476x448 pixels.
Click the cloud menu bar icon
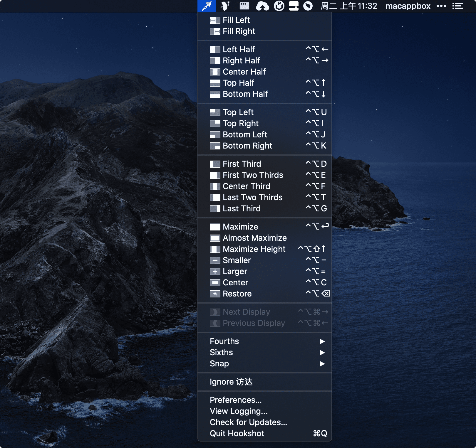pos(262,6)
